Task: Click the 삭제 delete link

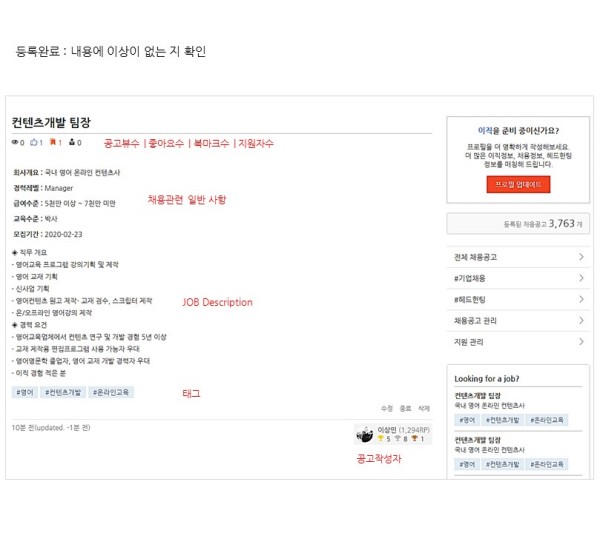Action: [x=424, y=409]
